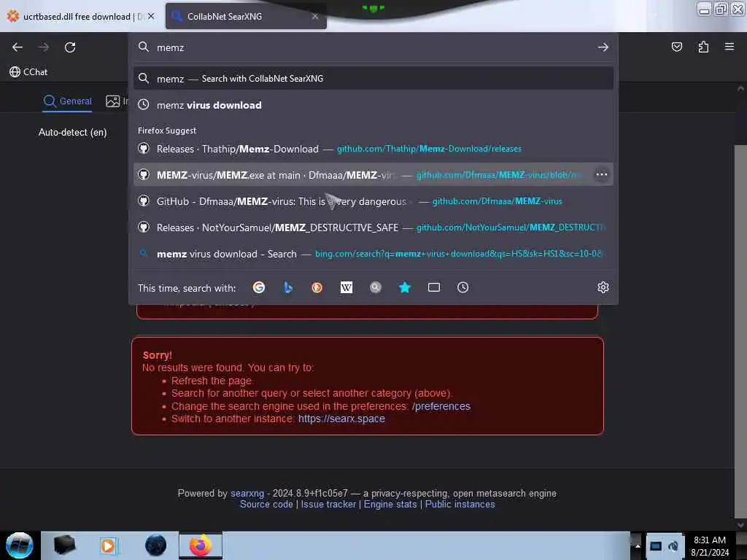Screen dimensions: 747x560
Task: Open the NotYourSamuel MEMZ_DESTRUCTIVE_SAFE suggestion
Action: point(373,227)
